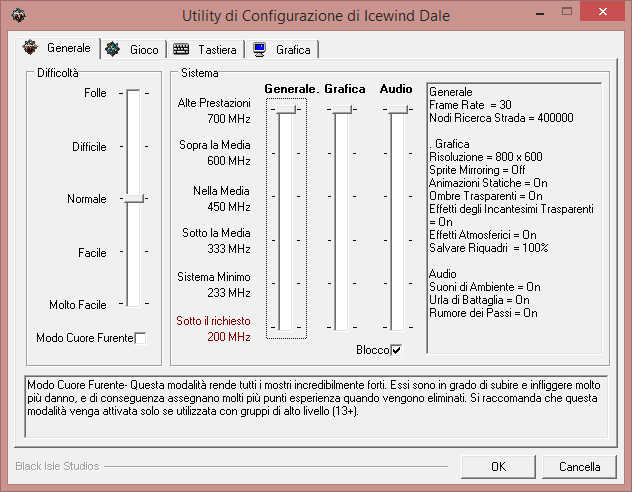Click the Animazioni Statiche = On line
The width and height of the screenshot is (632, 492).
tap(488, 183)
